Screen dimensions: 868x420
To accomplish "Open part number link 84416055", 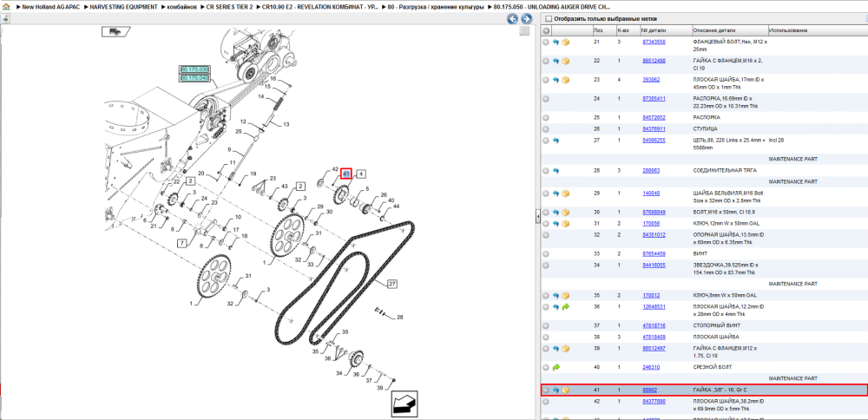I will pos(654,265).
